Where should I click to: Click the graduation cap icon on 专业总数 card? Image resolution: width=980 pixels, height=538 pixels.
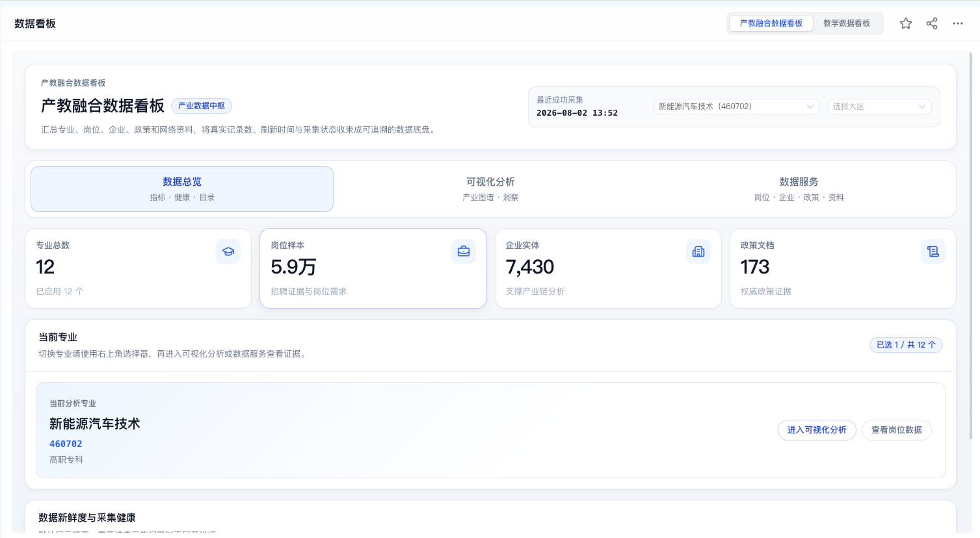tap(228, 251)
